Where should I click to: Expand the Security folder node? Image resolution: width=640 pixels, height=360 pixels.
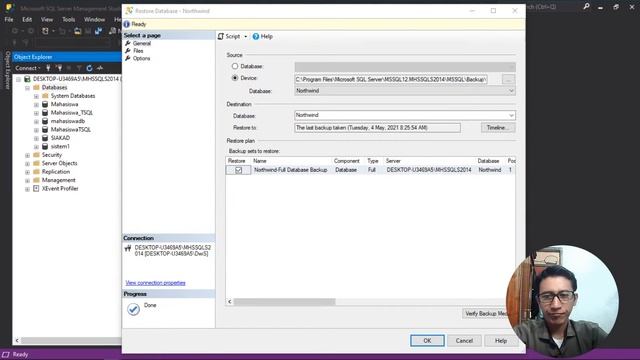point(27,155)
